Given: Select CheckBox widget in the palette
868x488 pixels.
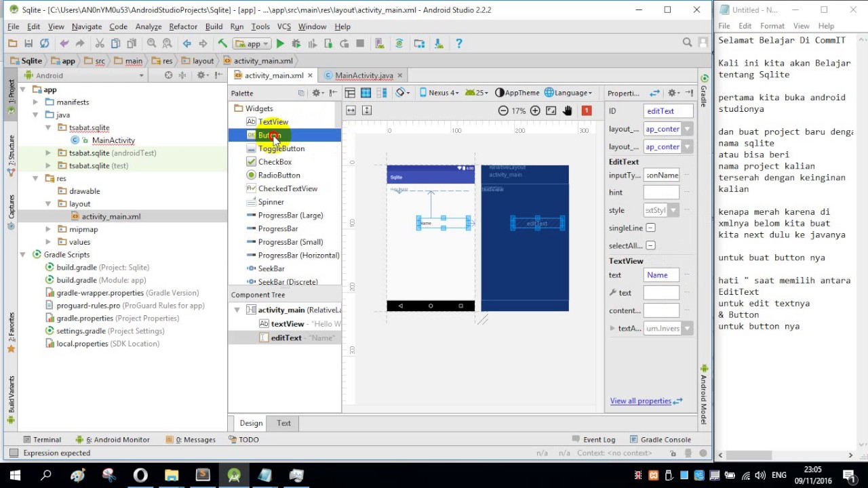Looking at the screenshot, I should [x=269, y=162].
